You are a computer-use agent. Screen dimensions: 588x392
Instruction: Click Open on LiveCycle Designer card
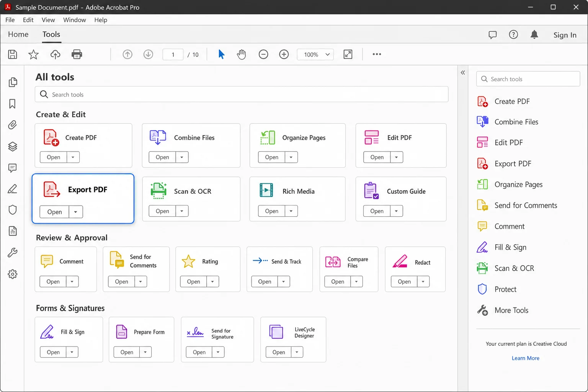click(279, 352)
